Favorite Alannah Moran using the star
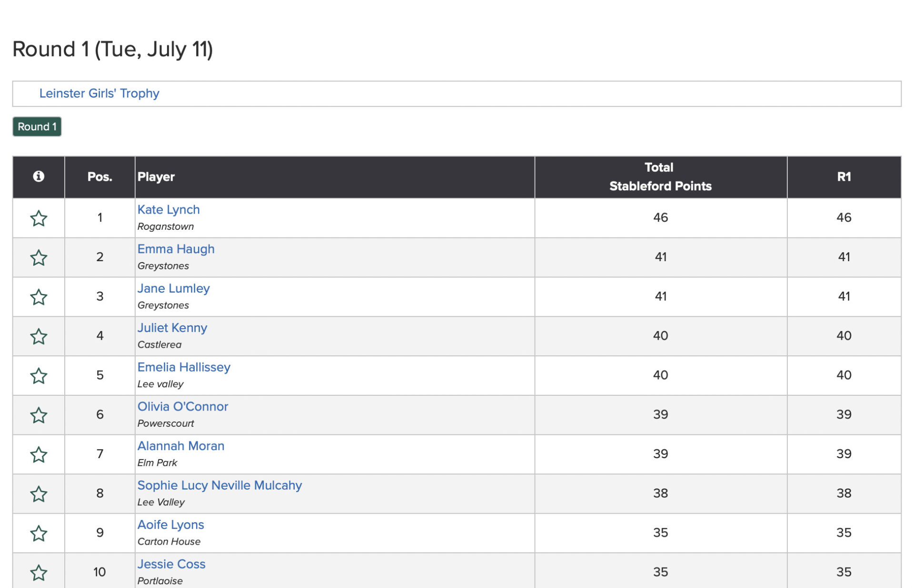Image resolution: width=914 pixels, height=588 pixels. [x=39, y=455]
